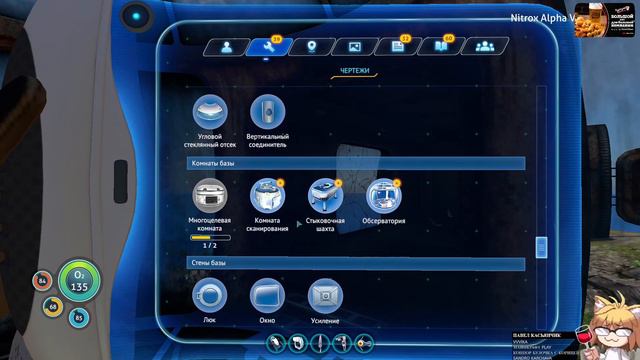Switch to the Gallery picture tab

355,47
